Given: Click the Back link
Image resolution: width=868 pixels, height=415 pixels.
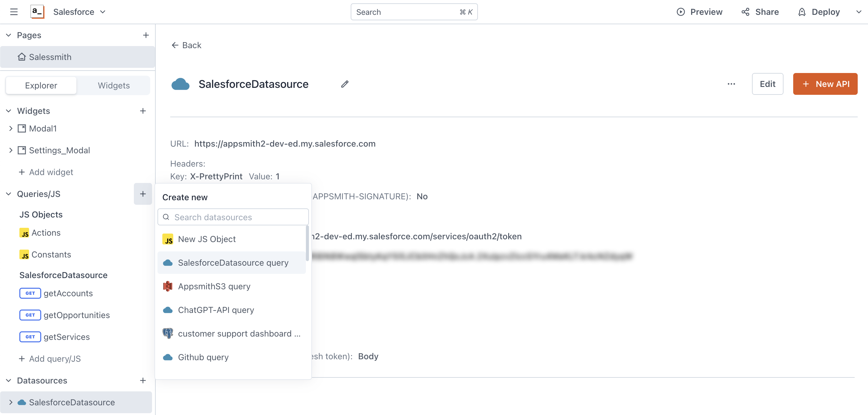Looking at the screenshot, I should point(186,45).
